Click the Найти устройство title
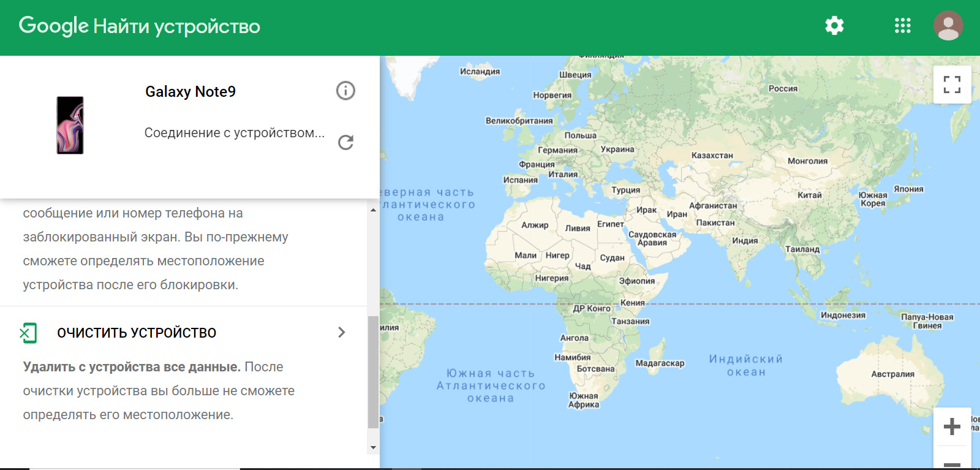This screenshot has width=980, height=470. pos(177,26)
